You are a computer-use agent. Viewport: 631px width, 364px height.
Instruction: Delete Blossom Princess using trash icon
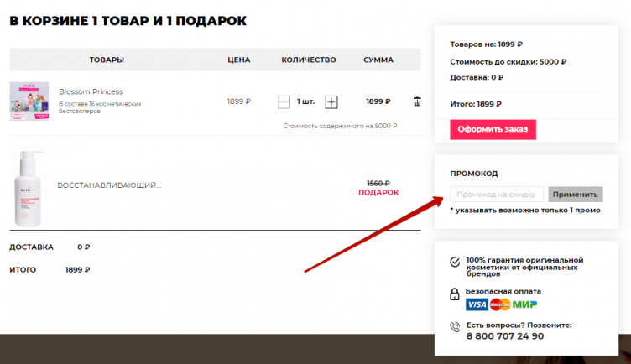pyautogui.click(x=417, y=101)
